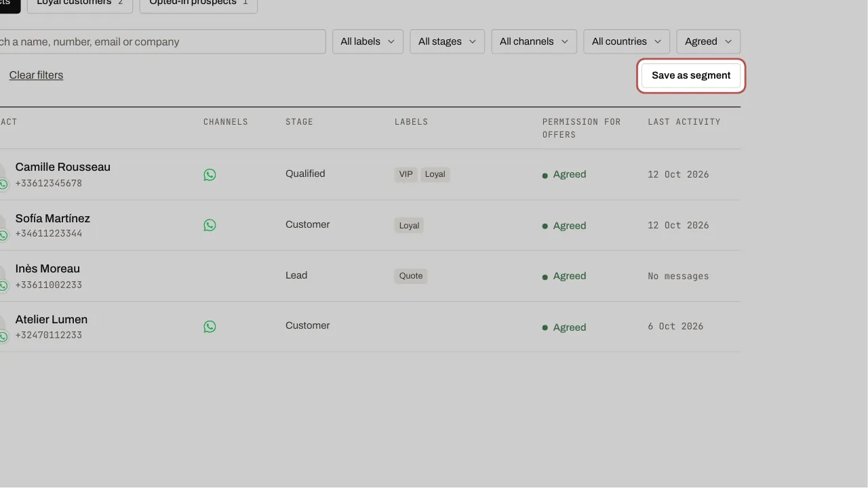The image size is (868, 488).
Task: Open the All stages filter
Action: point(448,41)
